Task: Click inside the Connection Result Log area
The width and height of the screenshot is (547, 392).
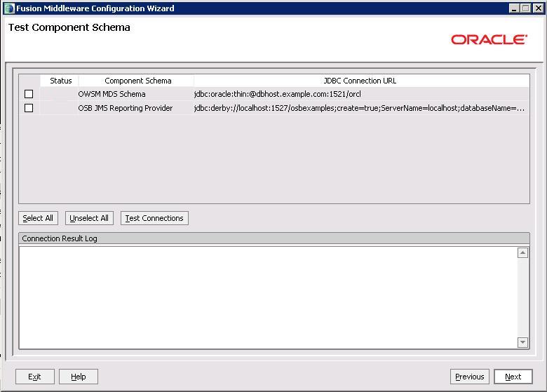Action: (268, 297)
